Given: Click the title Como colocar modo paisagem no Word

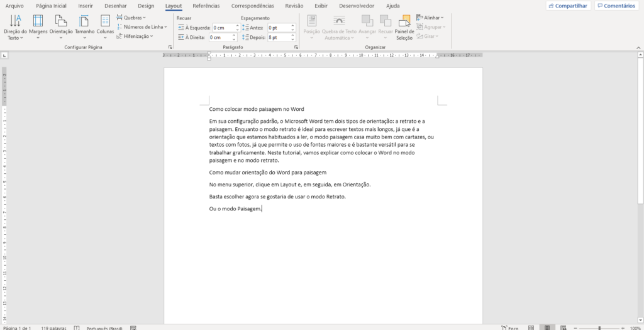Looking at the screenshot, I should point(257,109).
